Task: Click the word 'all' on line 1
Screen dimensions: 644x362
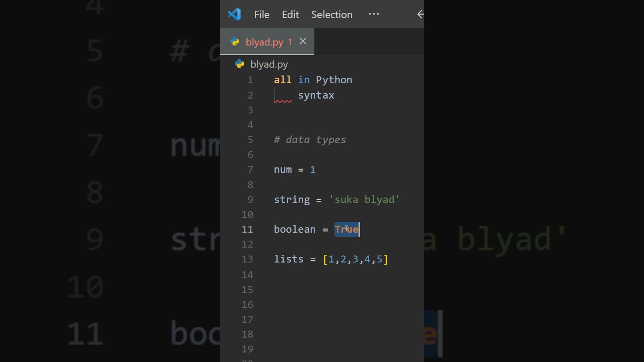Action: (x=283, y=80)
